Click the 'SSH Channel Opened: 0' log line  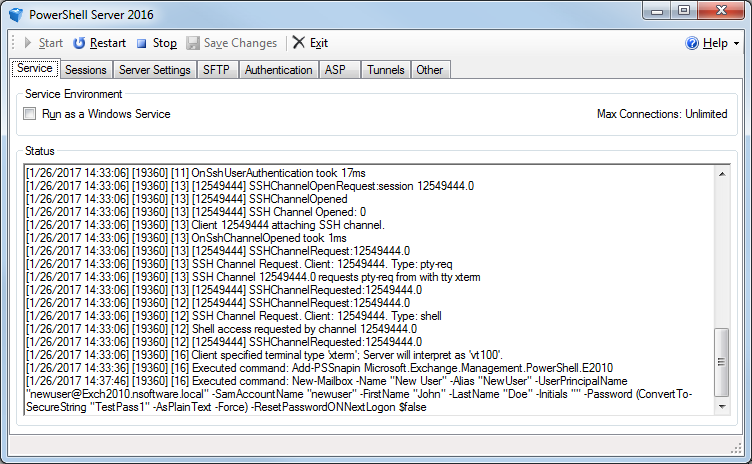click(x=196, y=212)
